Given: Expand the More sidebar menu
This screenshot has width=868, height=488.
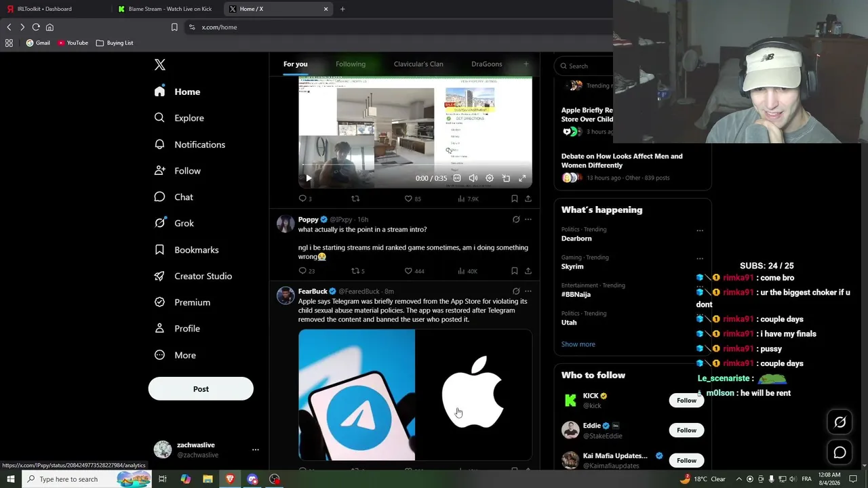Looking at the screenshot, I should 175,355.
